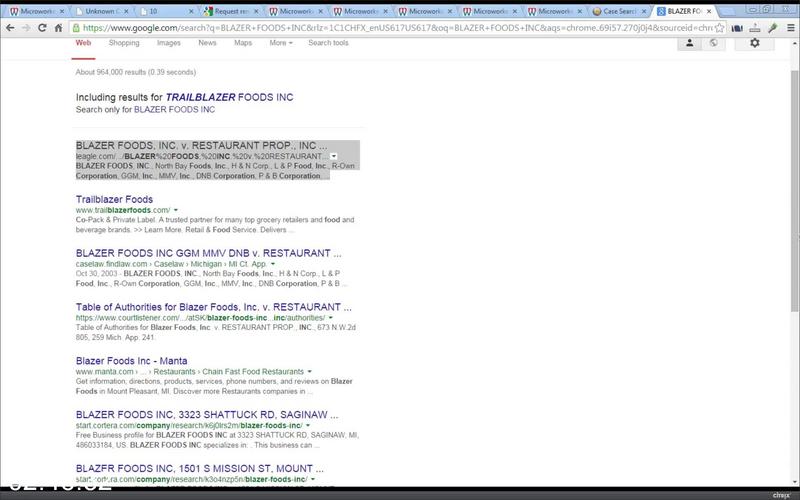The height and width of the screenshot is (500, 800).
Task: Open Search tools options
Action: (328, 43)
